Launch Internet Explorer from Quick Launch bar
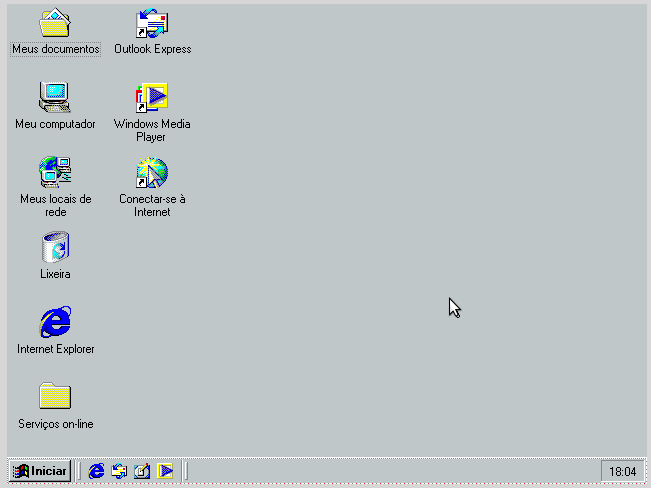This screenshot has height=488, width=651. [x=96, y=471]
